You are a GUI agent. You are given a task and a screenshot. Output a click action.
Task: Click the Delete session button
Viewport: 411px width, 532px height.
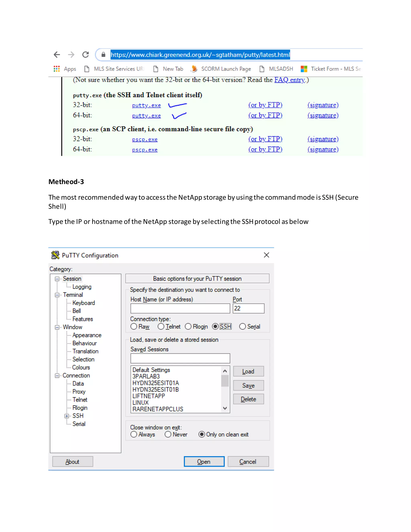248,399
